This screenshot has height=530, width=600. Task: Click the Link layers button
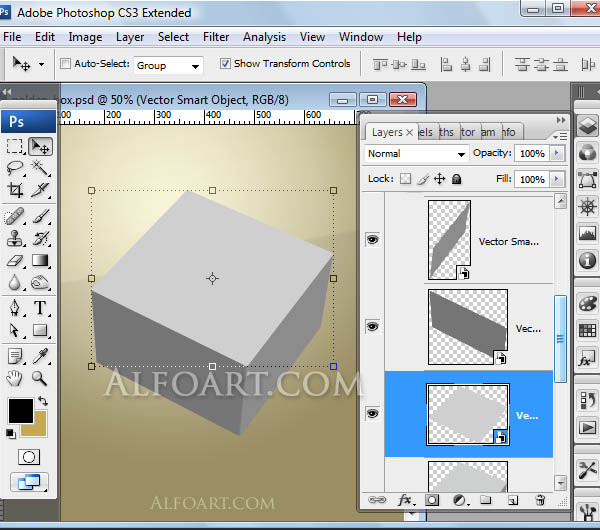[377, 500]
